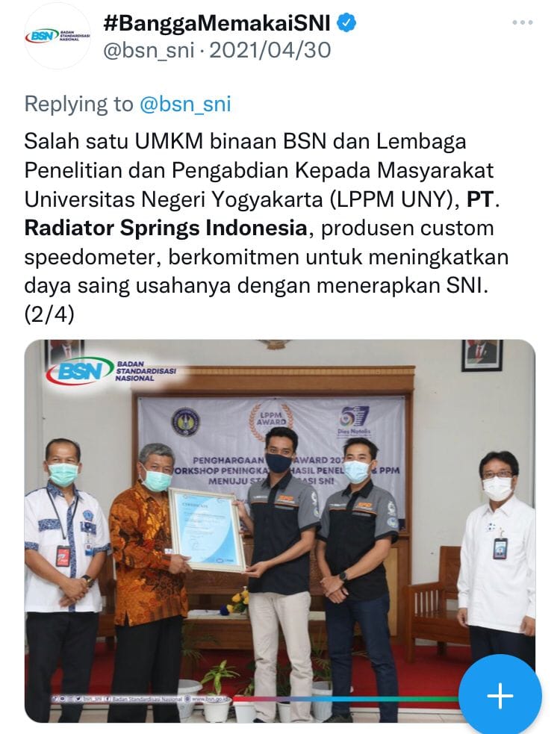The image size is (560, 734).
Task: Click the 2021/04/30 tweet date
Action: point(270,51)
